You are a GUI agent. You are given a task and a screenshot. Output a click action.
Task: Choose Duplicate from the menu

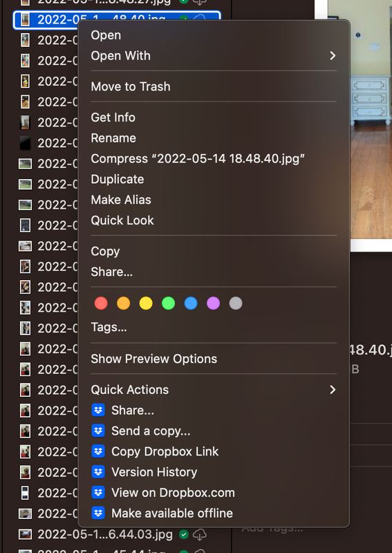point(117,179)
